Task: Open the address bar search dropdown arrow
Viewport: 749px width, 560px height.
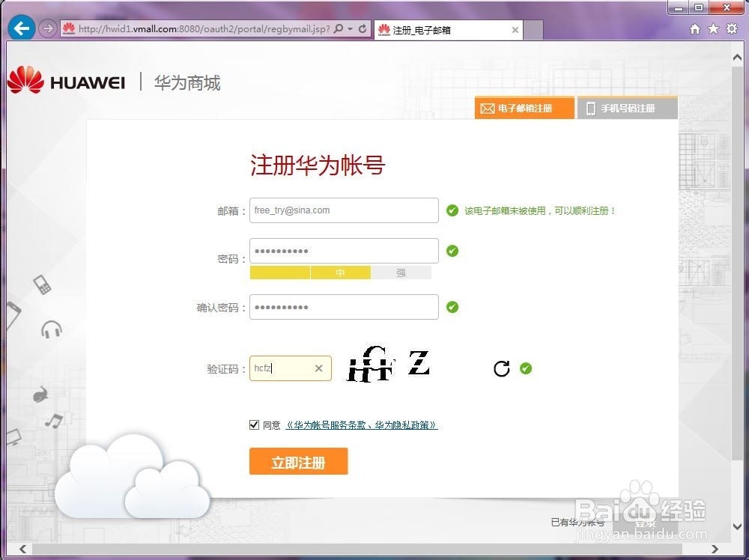Action: 351,28
